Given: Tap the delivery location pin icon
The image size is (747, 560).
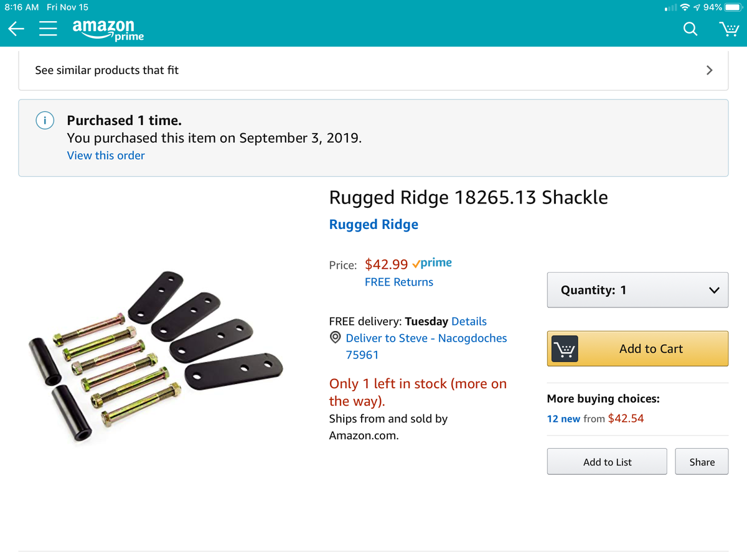Looking at the screenshot, I should pos(335,338).
